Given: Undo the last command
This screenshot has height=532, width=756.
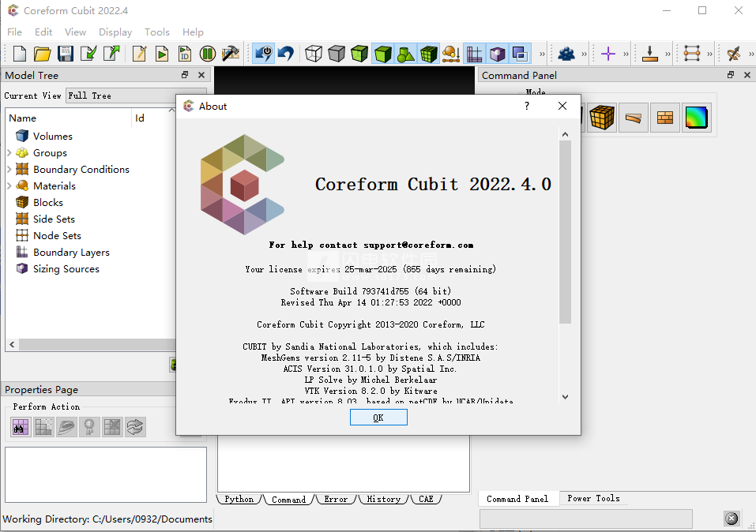Looking at the screenshot, I should click(x=286, y=53).
